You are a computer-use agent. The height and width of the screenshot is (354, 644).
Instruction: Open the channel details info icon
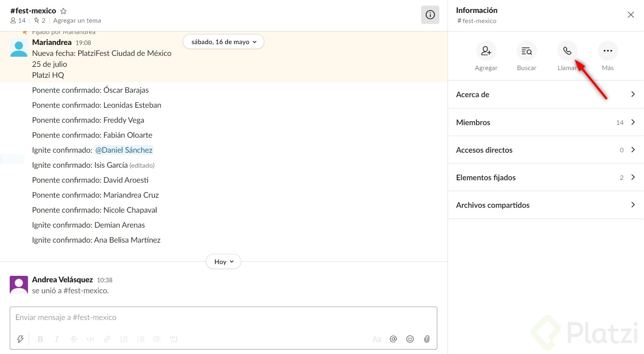(430, 15)
